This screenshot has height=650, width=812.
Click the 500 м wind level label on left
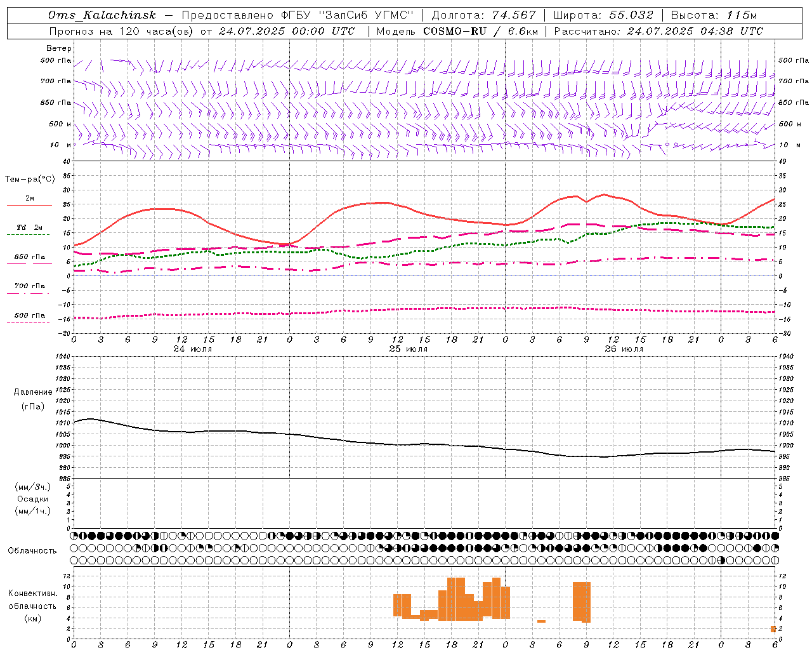tap(61, 124)
